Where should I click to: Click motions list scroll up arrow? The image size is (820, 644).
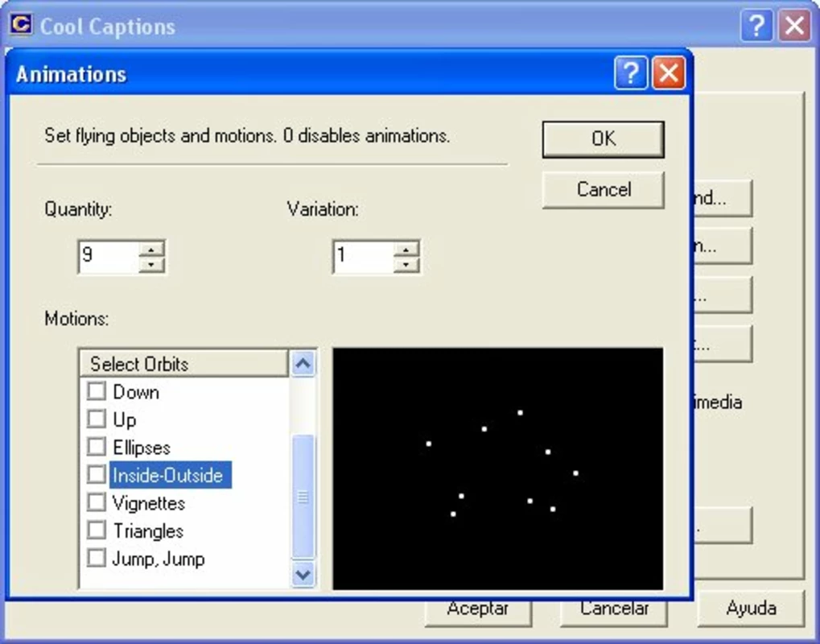click(x=303, y=363)
